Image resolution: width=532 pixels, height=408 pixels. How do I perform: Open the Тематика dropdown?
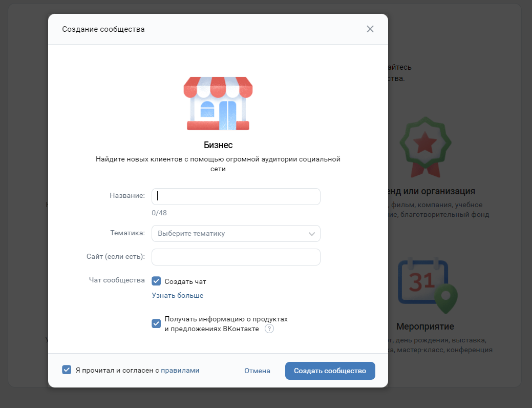pos(236,234)
